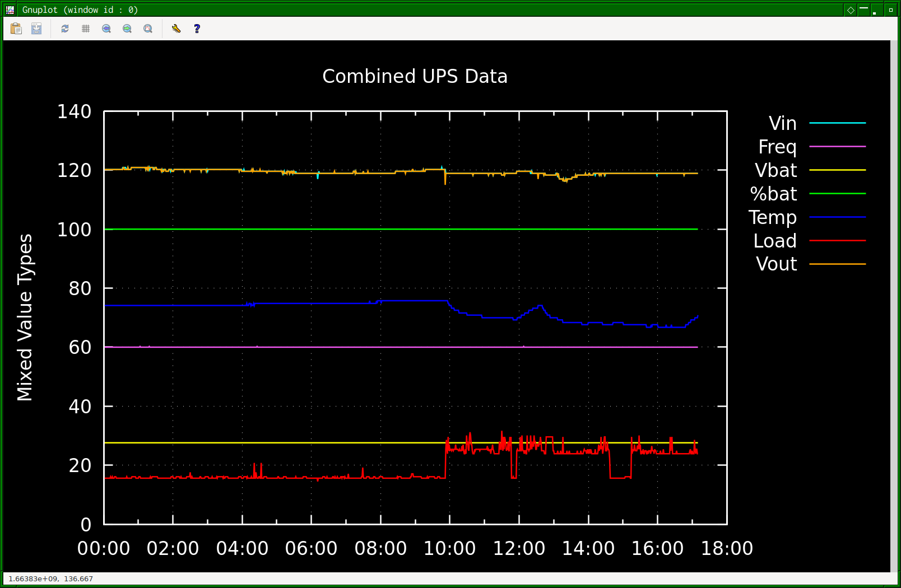Toggle the grid display icon

86,29
